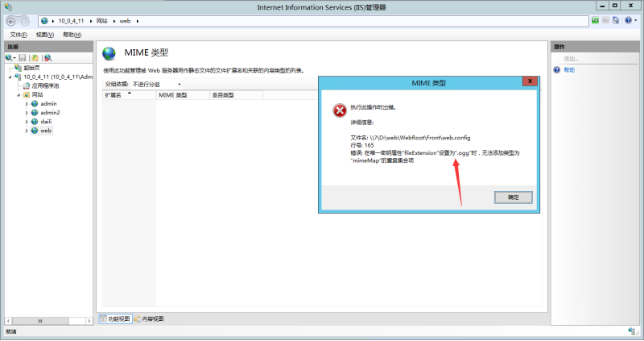This screenshot has width=644, height=341.
Task: Switch to 功能视图 features view tab
Action: coord(115,318)
